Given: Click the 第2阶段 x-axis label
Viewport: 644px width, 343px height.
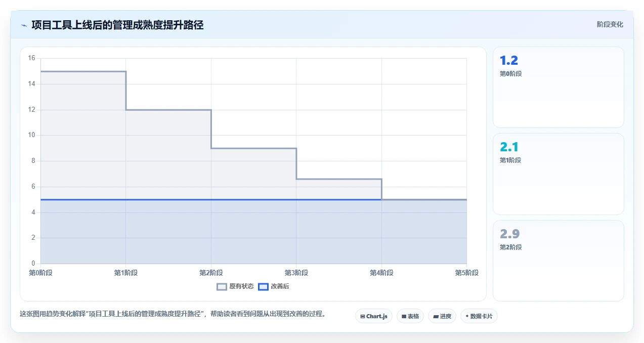Looking at the screenshot, I should point(211,273).
